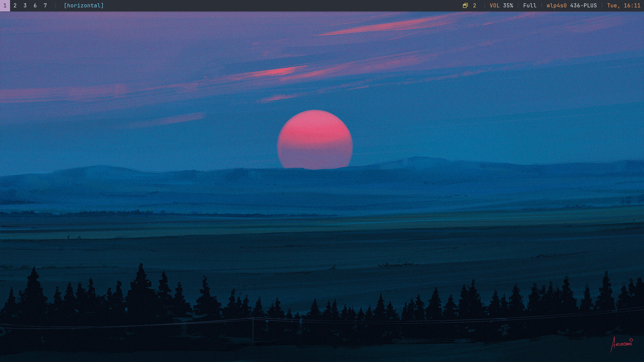Image resolution: width=644 pixels, height=362 pixels.
Task: Click the 436-PLUS Wi-Fi network name
Action: [x=583, y=6]
